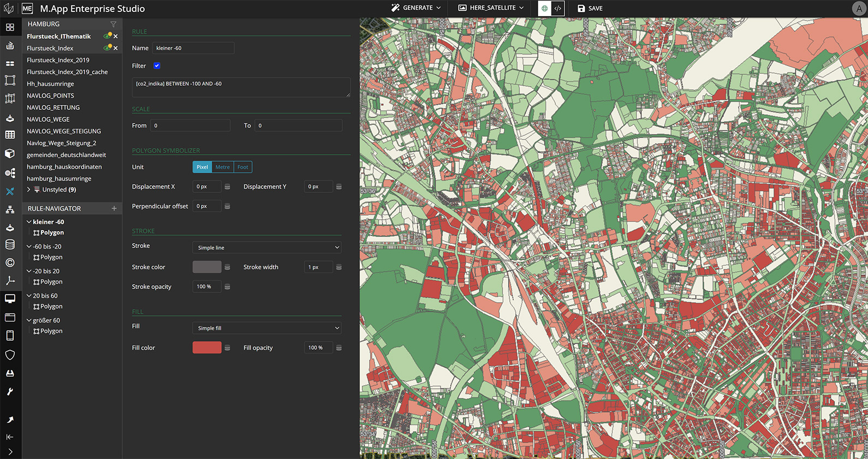The height and width of the screenshot is (459, 868).
Task: Click the expression icon beside Stroke width
Action: (x=339, y=267)
